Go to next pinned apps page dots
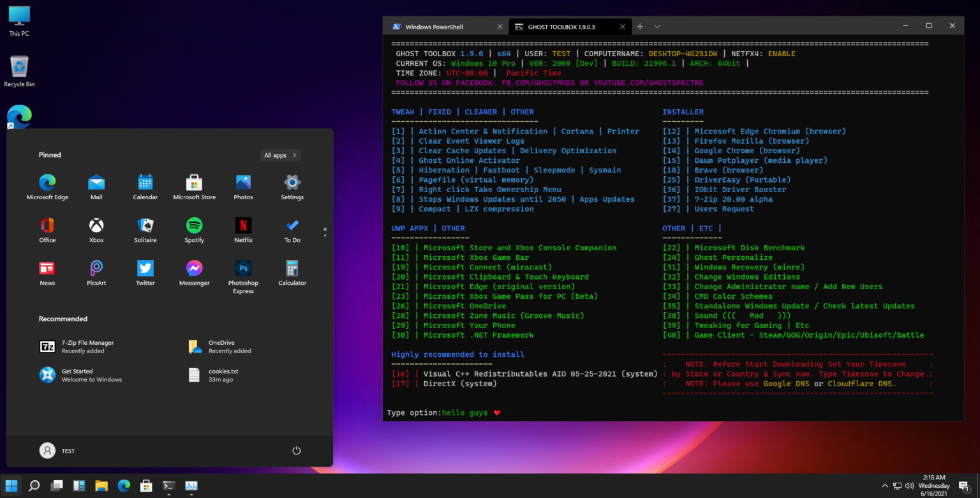The height and width of the screenshot is (498, 980). pyautogui.click(x=325, y=232)
